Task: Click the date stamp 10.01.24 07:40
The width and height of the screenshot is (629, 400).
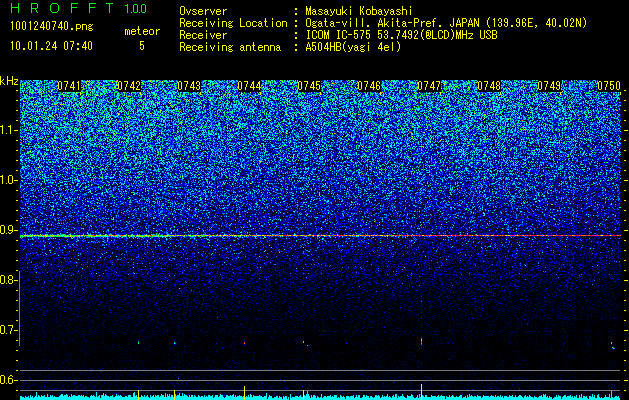Action: click(x=51, y=46)
